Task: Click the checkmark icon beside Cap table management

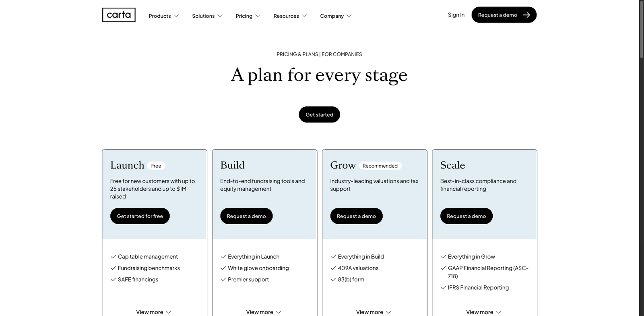Action: pyautogui.click(x=113, y=257)
